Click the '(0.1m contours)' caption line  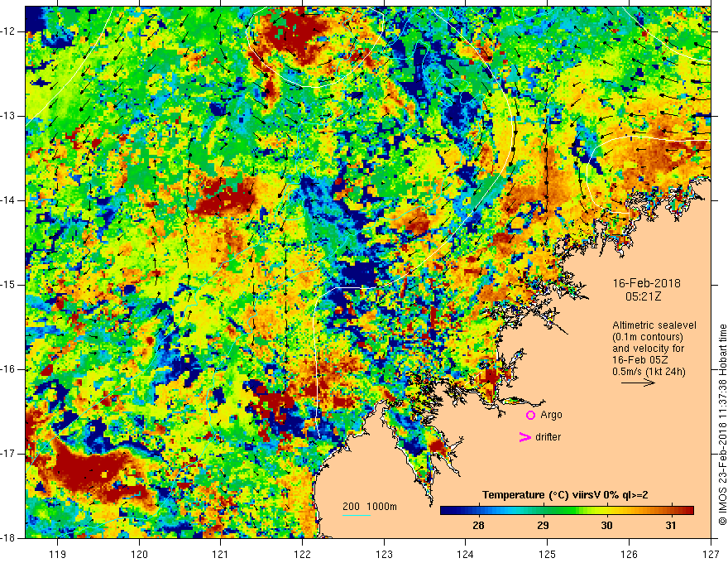point(648,337)
